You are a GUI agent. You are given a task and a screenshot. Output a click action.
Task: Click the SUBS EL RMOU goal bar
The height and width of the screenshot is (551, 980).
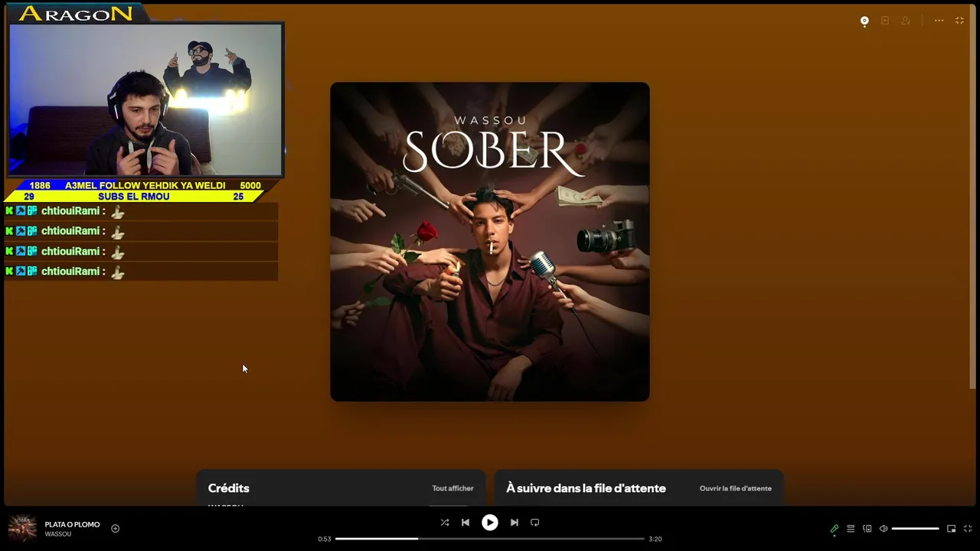click(x=134, y=197)
